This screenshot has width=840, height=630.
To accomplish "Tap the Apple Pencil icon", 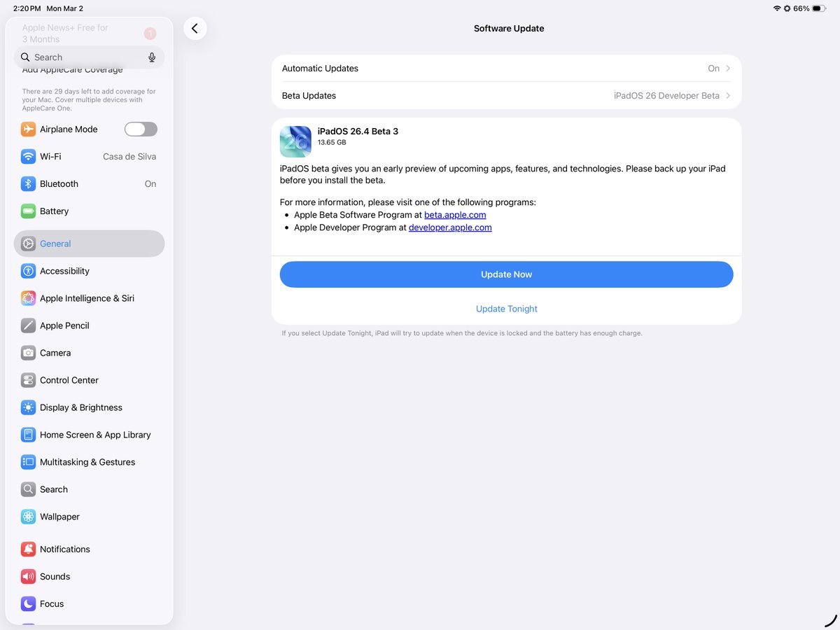I will point(28,325).
